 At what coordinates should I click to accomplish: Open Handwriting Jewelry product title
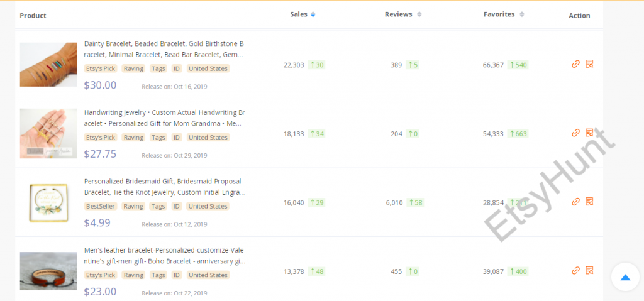tap(164, 118)
